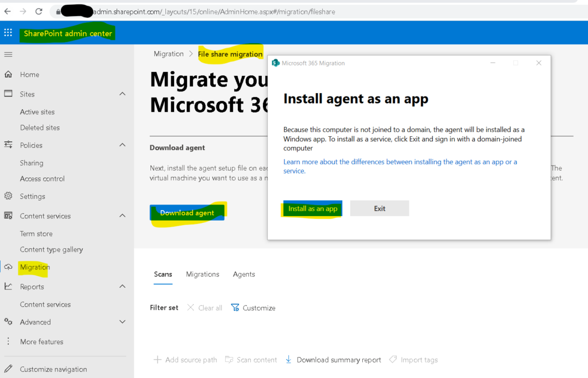
Task: Close the Microsoft 365 Migration dialog
Action: (x=539, y=63)
